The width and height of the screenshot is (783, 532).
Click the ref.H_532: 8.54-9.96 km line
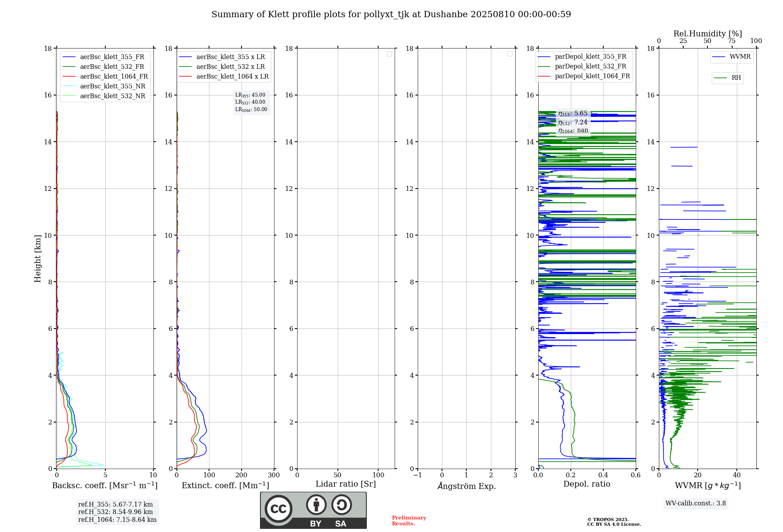(115, 512)
